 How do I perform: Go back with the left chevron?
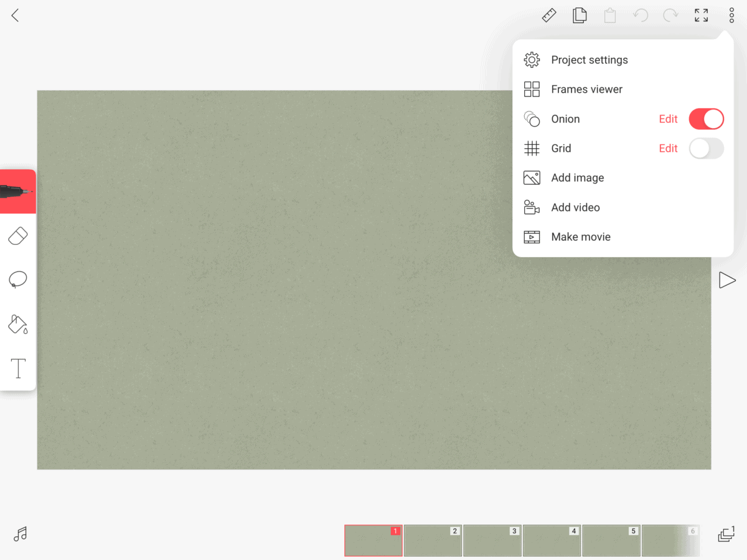tap(16, 16)
